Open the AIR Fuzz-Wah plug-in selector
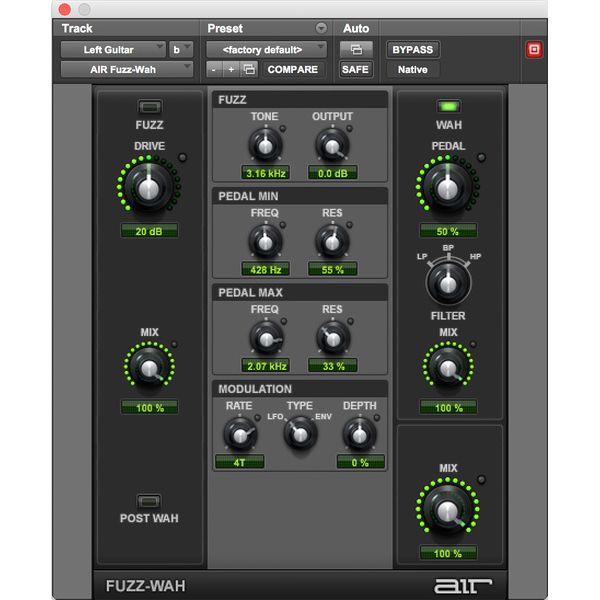This screenshot has height=600, width=600. click(127, 70)
